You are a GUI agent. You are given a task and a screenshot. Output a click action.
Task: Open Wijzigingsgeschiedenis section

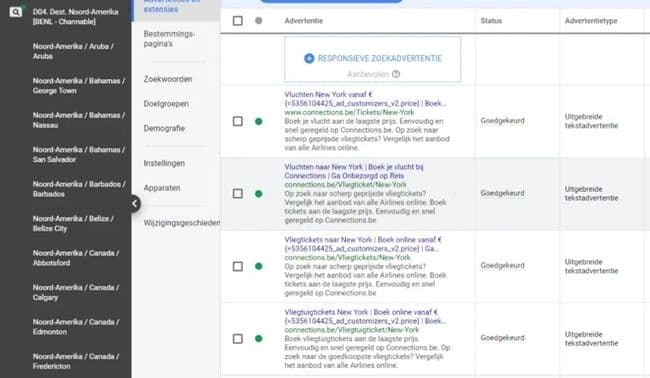click(182, 223)
